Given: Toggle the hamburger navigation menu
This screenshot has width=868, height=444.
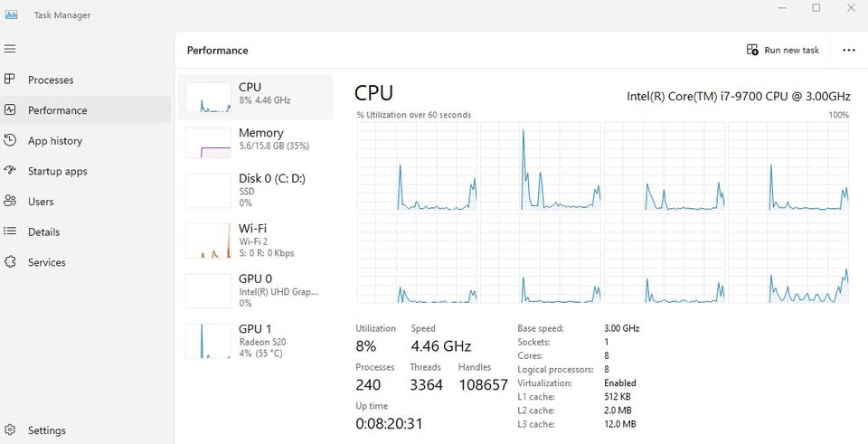Looking at the screenshot, I should (9, 49).
